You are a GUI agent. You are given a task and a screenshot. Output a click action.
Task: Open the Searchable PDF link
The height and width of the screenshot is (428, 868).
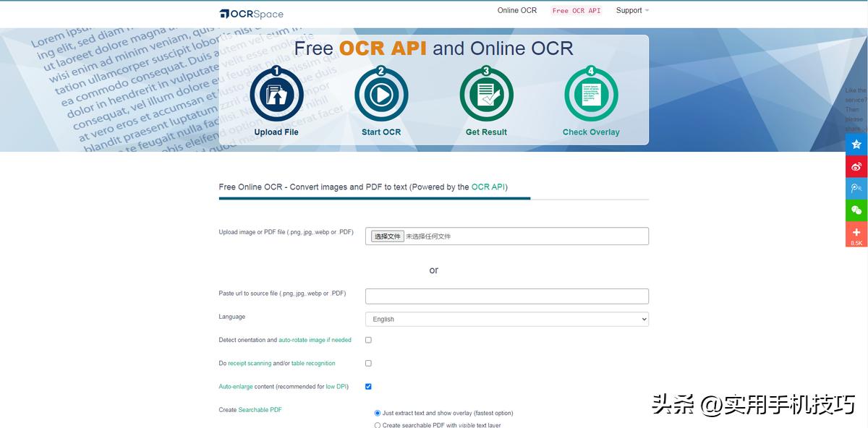click(x=260, y=410)
